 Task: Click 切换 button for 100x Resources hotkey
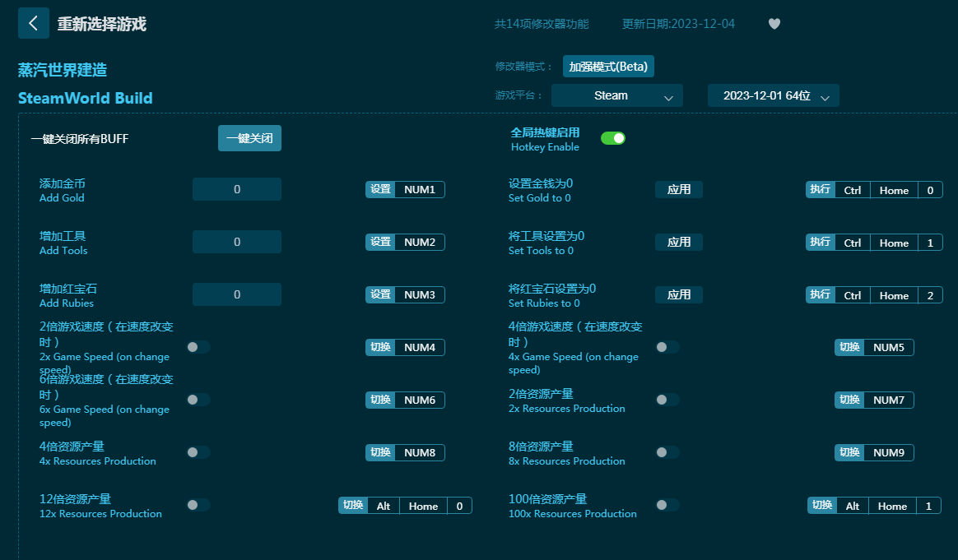point(822,505)
